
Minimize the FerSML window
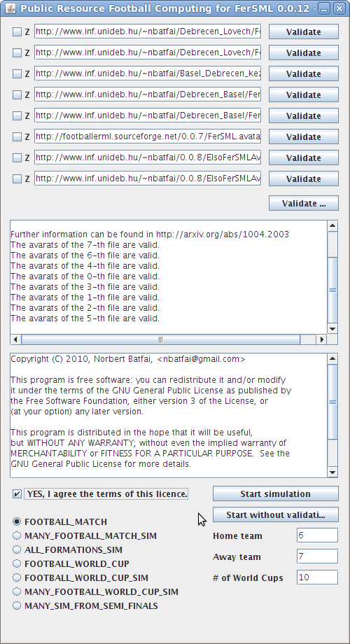[x=324, y=8]
